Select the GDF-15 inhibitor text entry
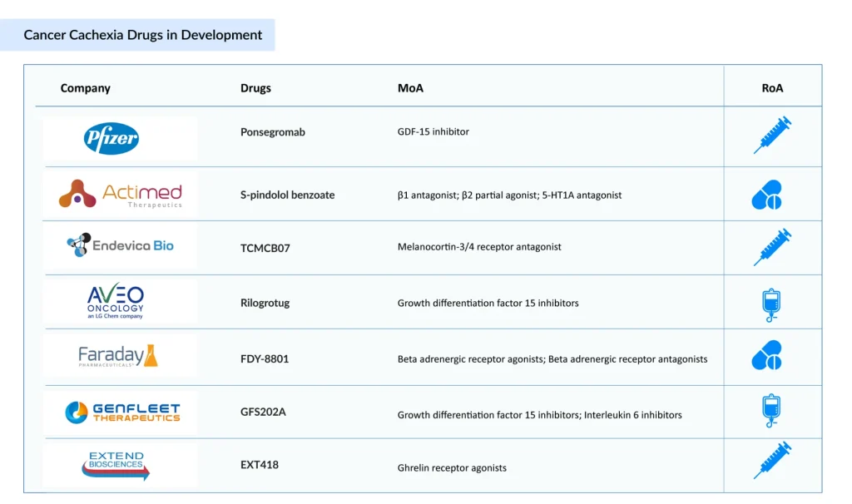 pos(432,131)
